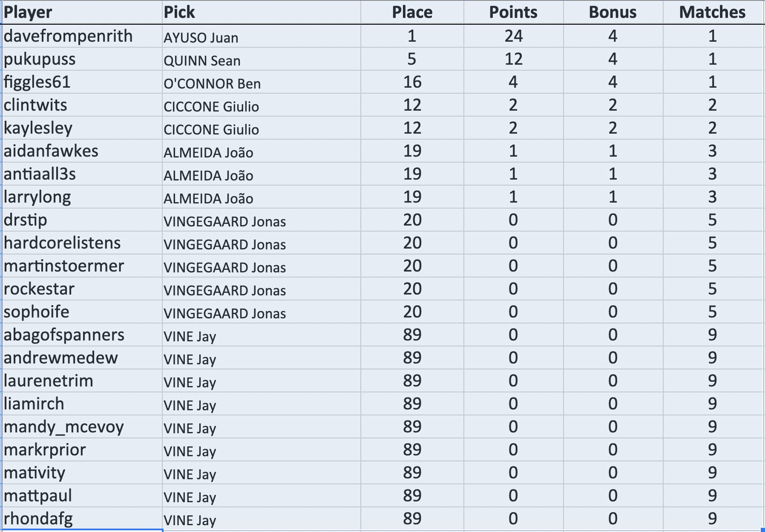Select the rhondafg cell
Viewport: 765px width, 532px height.
pos(38,519)
